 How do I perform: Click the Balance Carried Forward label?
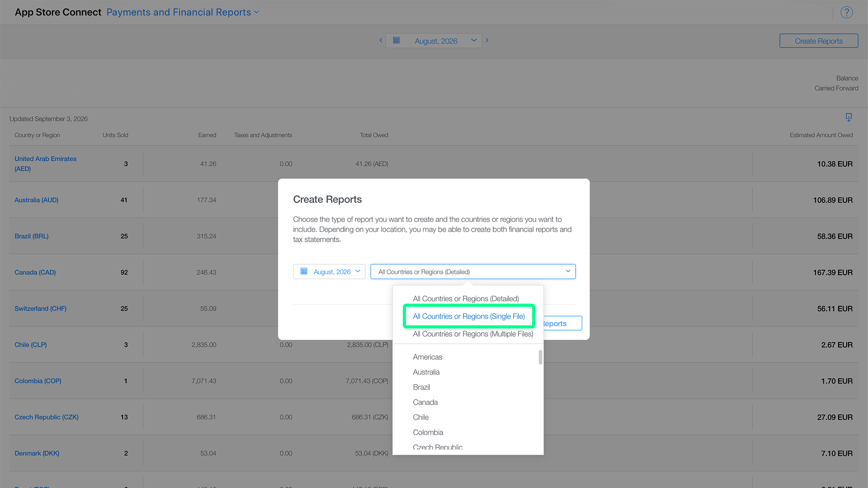[x=836, y=83]
